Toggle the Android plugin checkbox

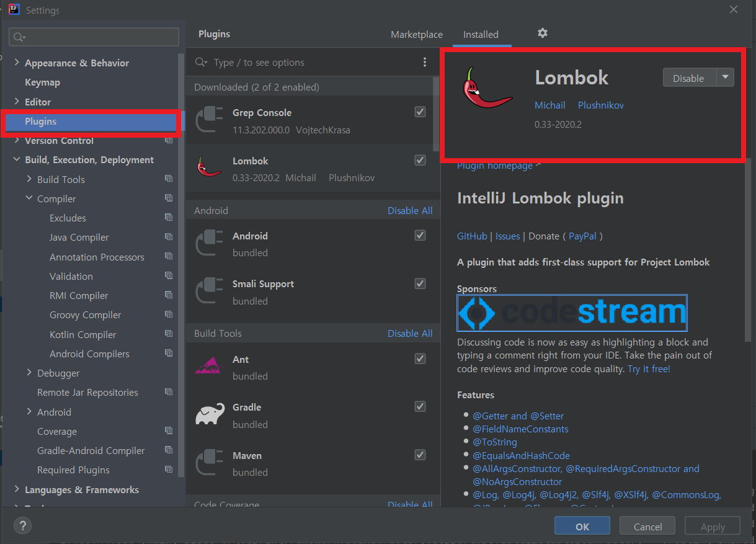(420, 235)
